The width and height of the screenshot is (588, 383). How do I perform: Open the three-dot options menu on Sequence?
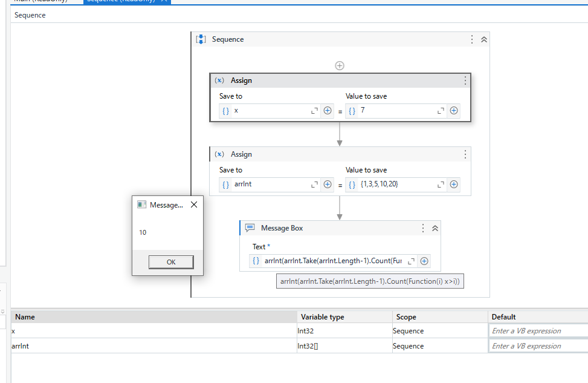[x=471, y=39]
